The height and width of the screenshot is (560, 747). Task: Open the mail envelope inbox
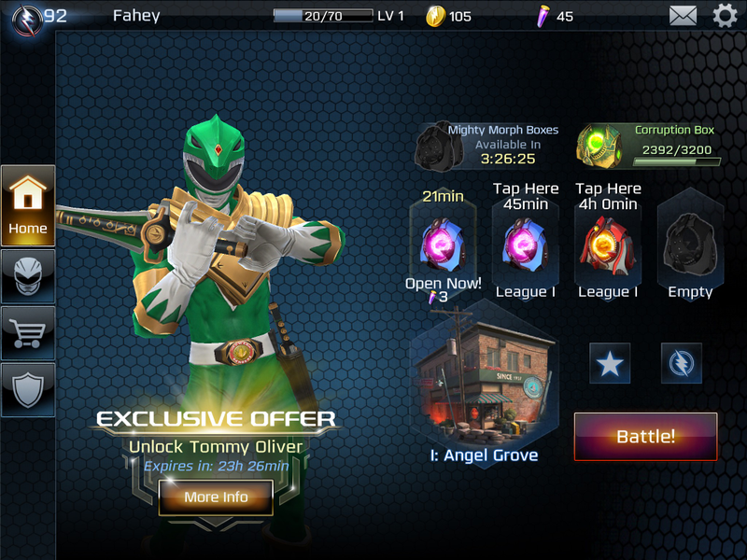tap(683, 16)
